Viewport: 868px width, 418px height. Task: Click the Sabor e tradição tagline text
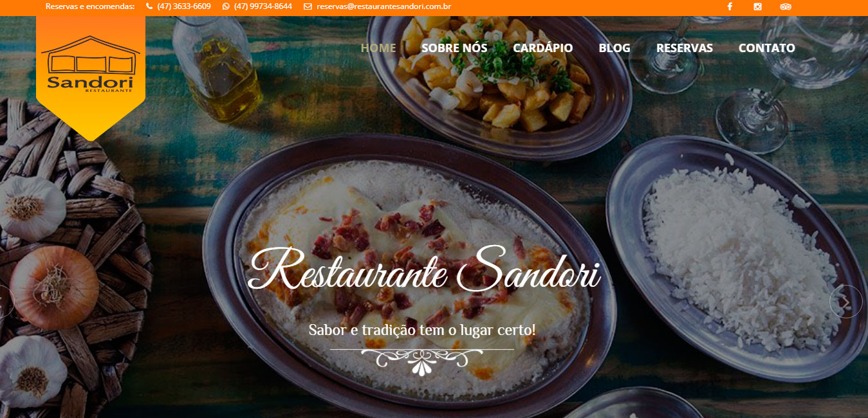pos(422,330)
